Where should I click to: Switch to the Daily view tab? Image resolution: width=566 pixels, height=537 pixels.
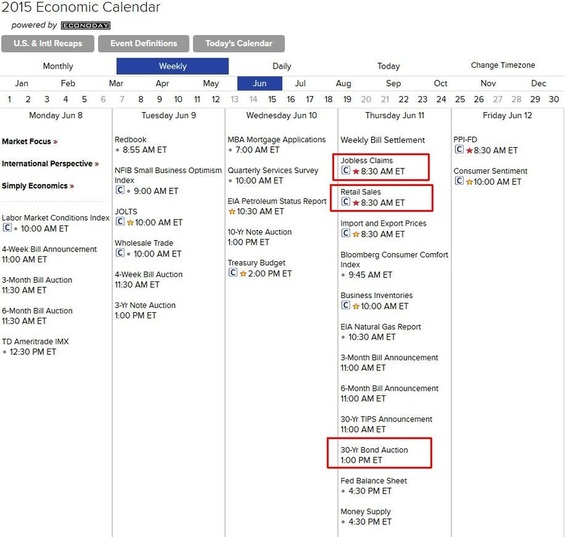click(x=282, y=66)
